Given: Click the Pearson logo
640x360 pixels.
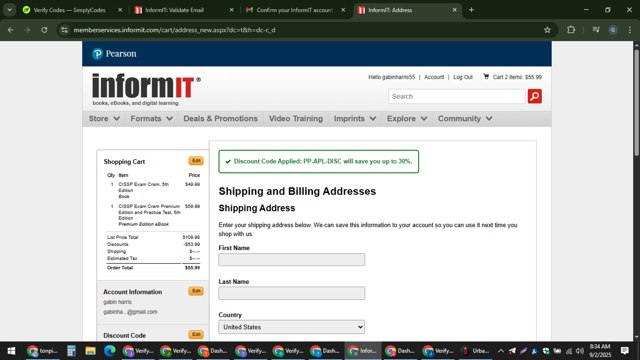Looking at the screenshot, I should (114, 53).
